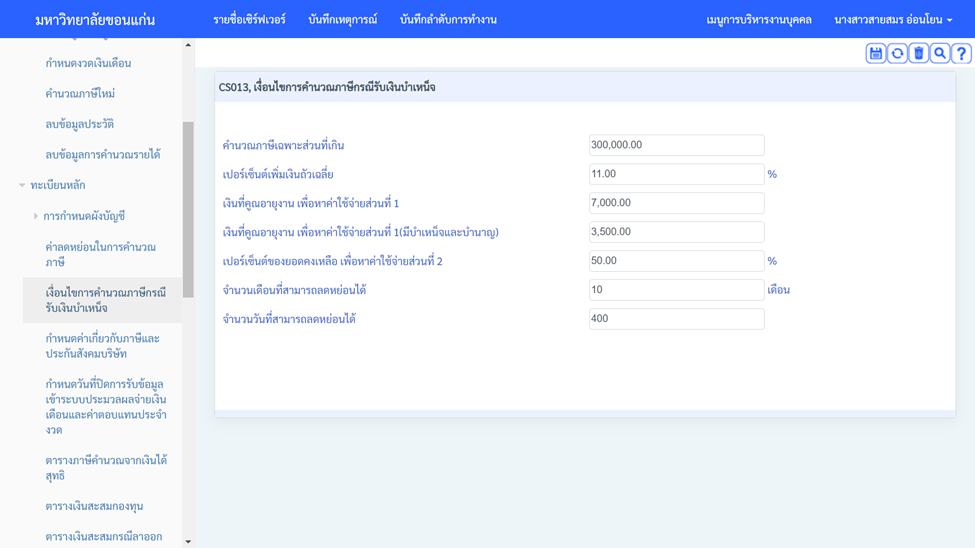Image resolution: width=975 pixels, height=548 pixels.
Task: Click the คำนวณภาษีเฉพาะส่วนที่เกิน field with 300,000.00
Action: click(676, 145)
